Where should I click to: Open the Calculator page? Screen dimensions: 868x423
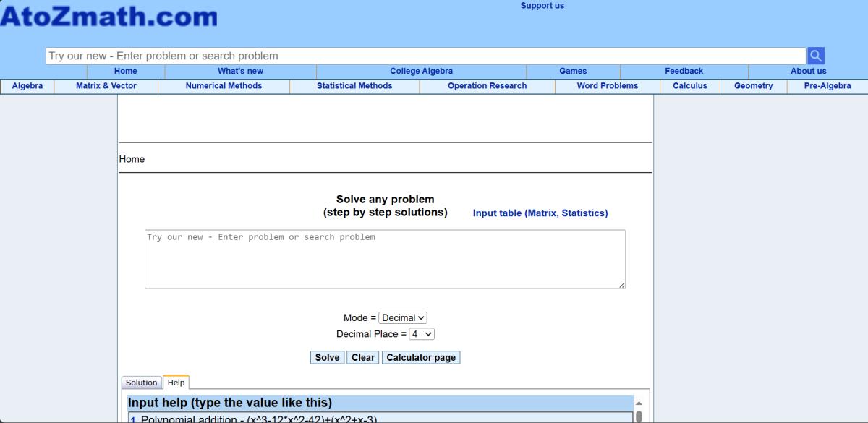point(421,356)
